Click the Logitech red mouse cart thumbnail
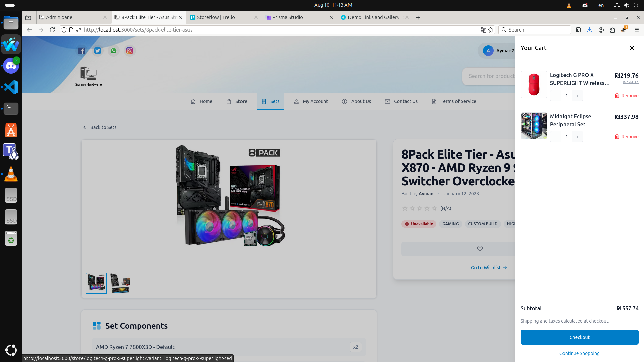The image size is (644, 362). 534,84
